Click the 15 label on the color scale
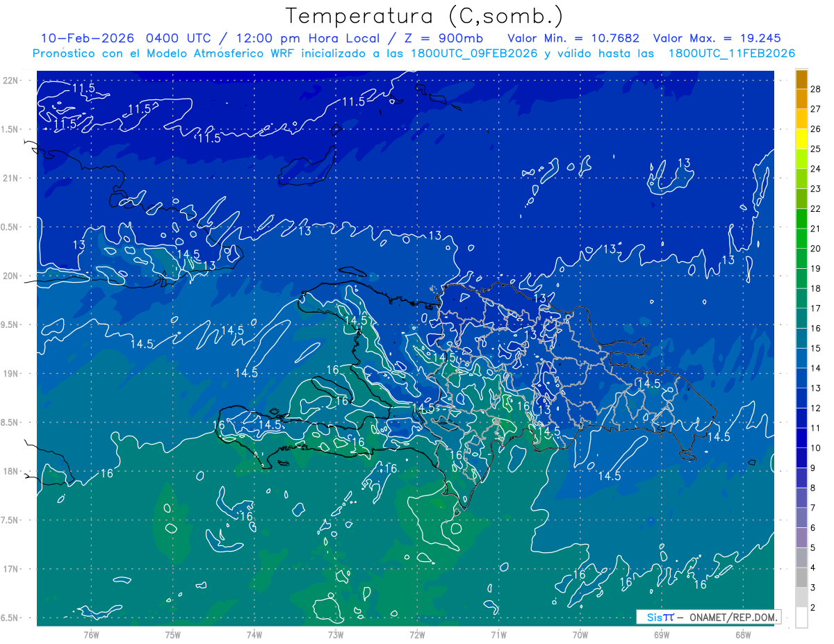This screenshot has height=644, width=834. [815, 348]
